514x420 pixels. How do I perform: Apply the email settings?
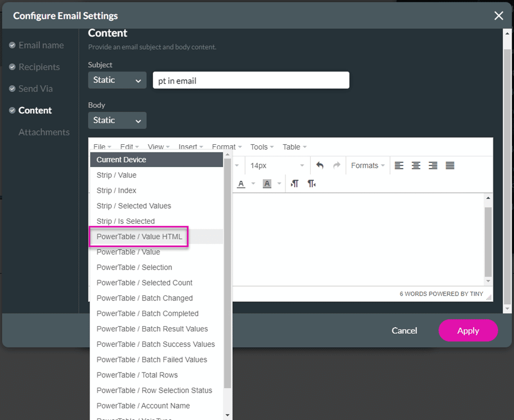point(468,330)
